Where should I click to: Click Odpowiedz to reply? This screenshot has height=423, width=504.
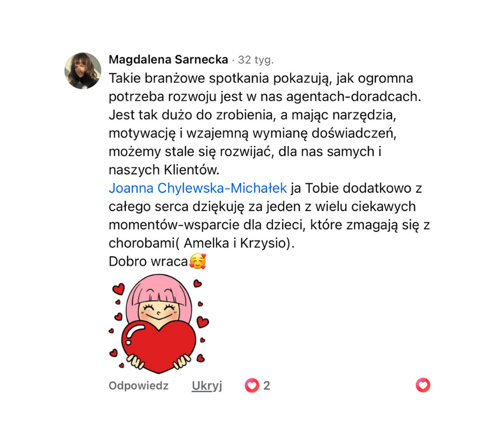click(x=138, y=385)
